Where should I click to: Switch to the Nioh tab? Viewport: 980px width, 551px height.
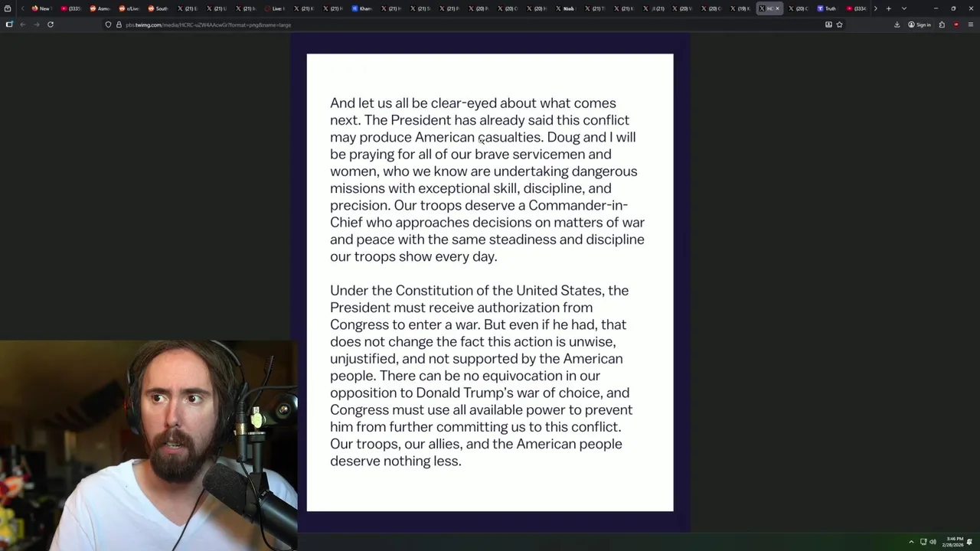[565, 8]
